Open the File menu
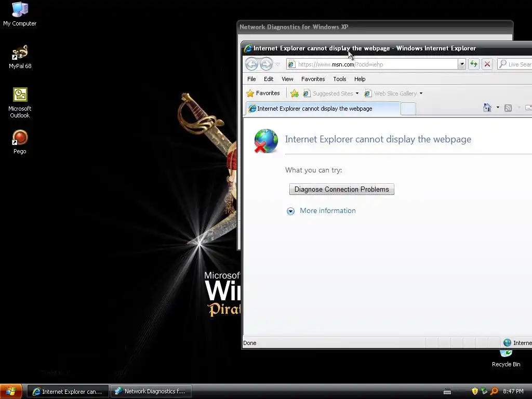This screenshot has height=399, width=532. tap(251, 79)
